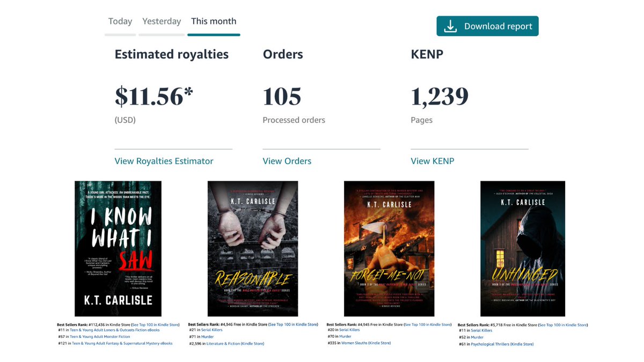The width and height of the screenshot is (644, 362).
Task: Click the (USD) currency label
Action: [125, 120]
